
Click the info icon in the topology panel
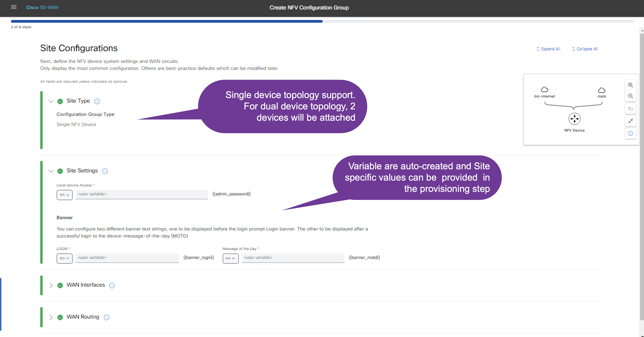631,134
